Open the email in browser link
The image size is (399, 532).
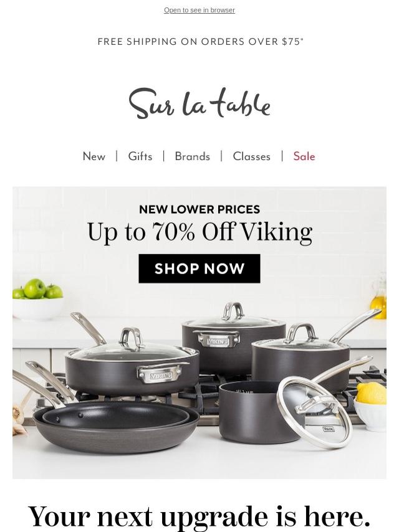[x=199, y=10]
